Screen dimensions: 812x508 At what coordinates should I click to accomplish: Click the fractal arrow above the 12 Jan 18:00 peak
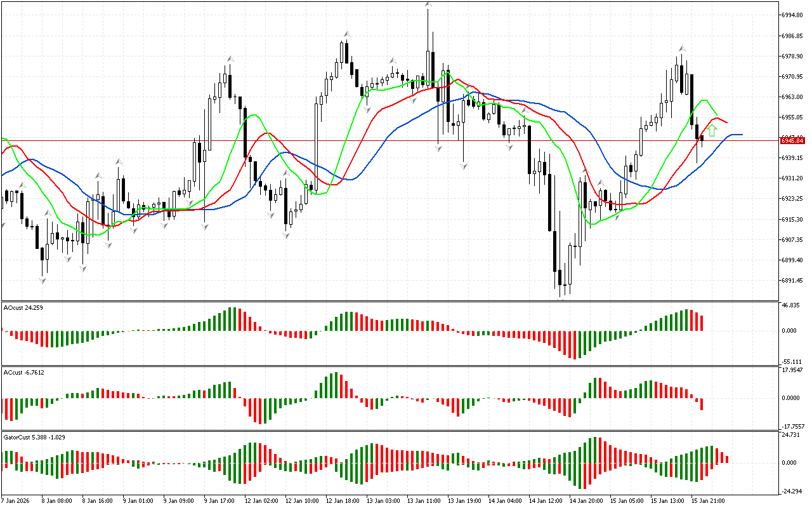(x=347, y=34)
